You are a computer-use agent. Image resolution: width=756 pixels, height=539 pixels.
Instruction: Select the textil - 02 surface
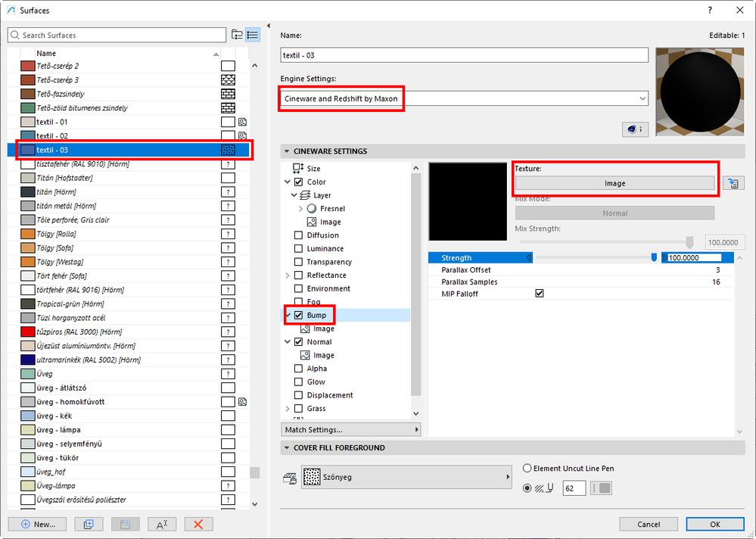[128, 136]
